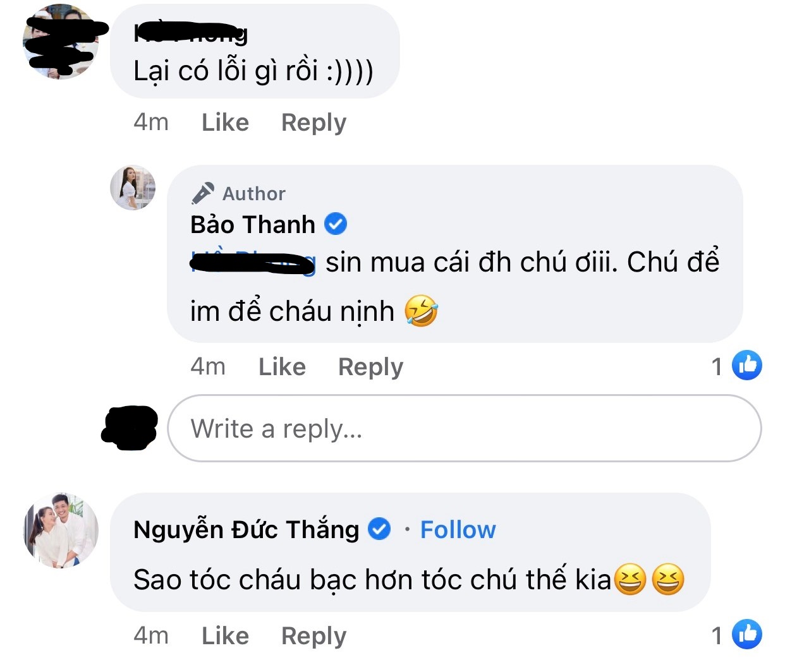
Task: Select Reply under the first comment
Action: coord(313,122)
